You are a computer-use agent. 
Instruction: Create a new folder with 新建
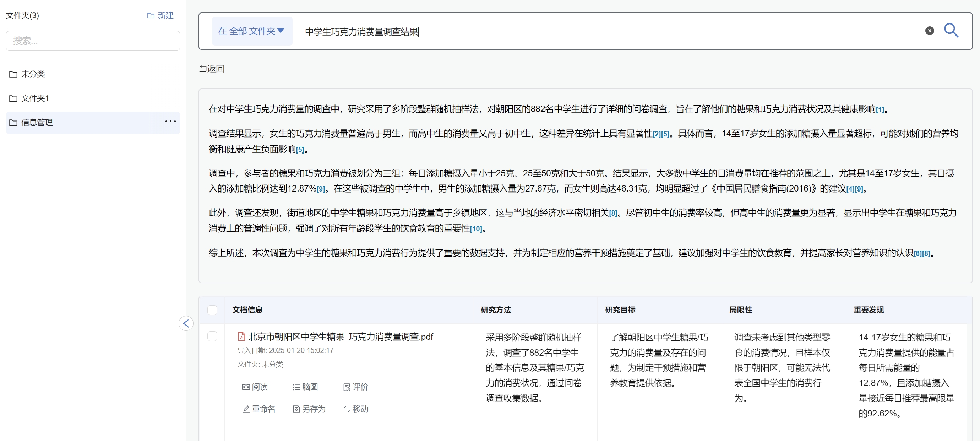[x=160, y=16]
